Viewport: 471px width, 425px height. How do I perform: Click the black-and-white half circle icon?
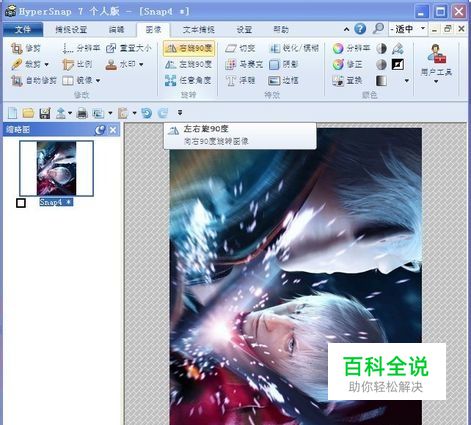pyautogui.click(x=381, y=49)
